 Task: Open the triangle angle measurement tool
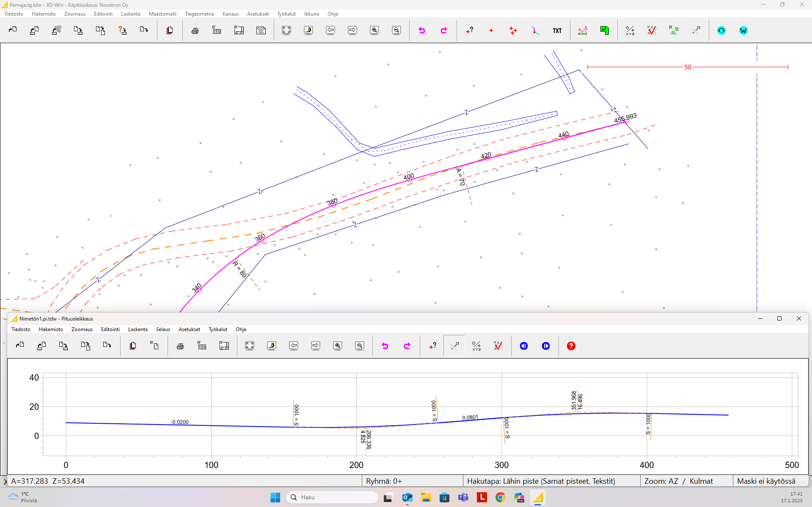tap(582, 30)
